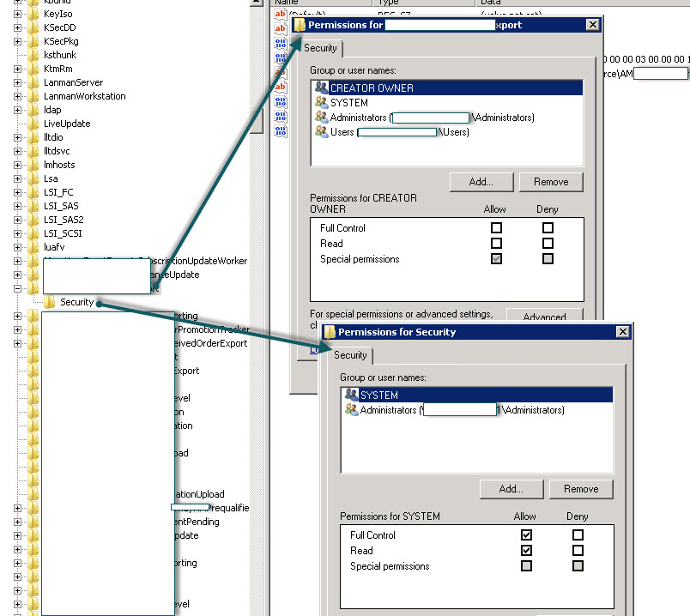Expand the LanmanServer key node

(x=17, y=82)
